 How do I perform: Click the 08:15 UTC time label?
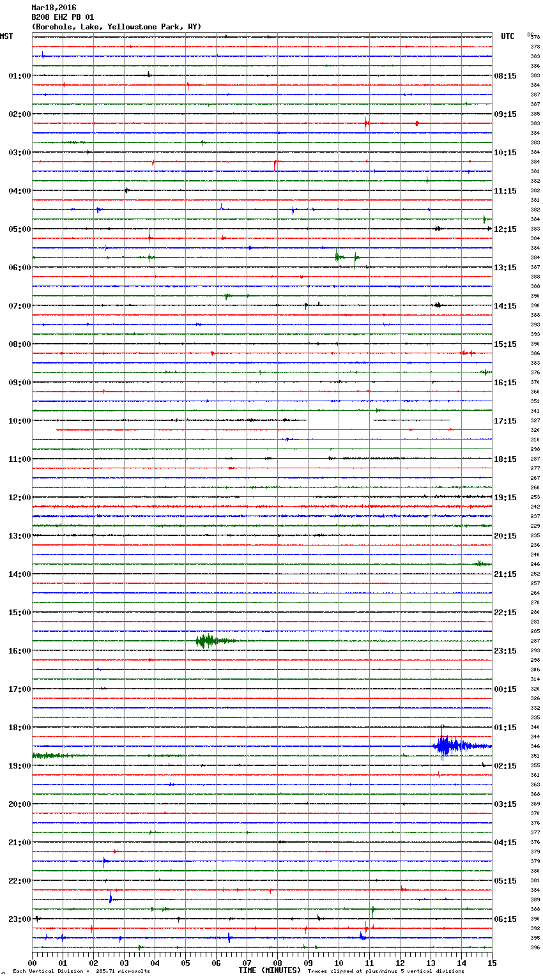pos(505,76)
